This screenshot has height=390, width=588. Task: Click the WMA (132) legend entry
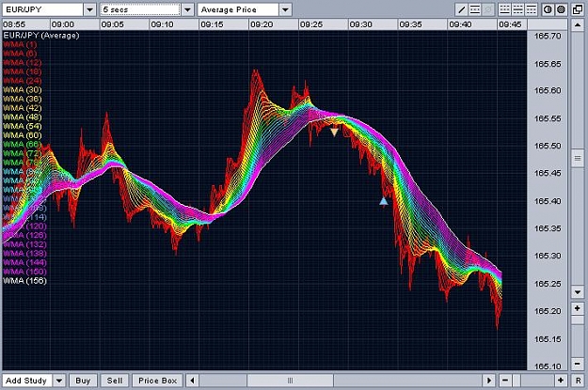[24, 244]
